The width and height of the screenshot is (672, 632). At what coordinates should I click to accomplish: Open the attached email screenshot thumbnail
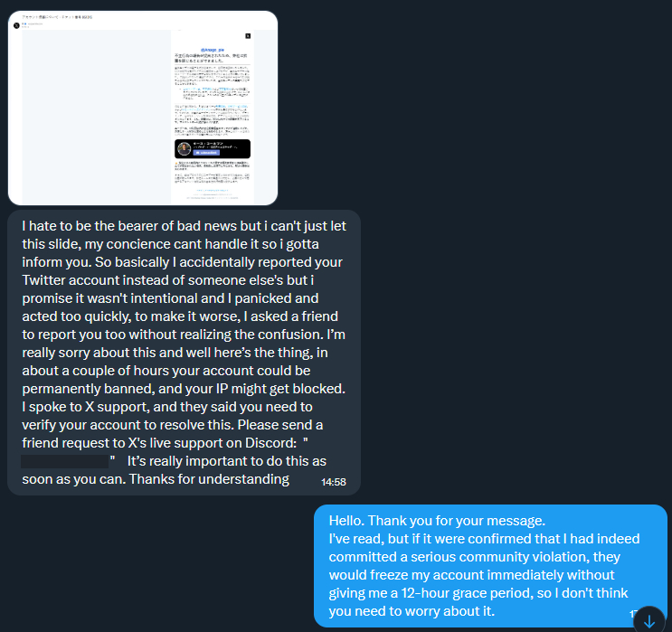pos(143,108)
